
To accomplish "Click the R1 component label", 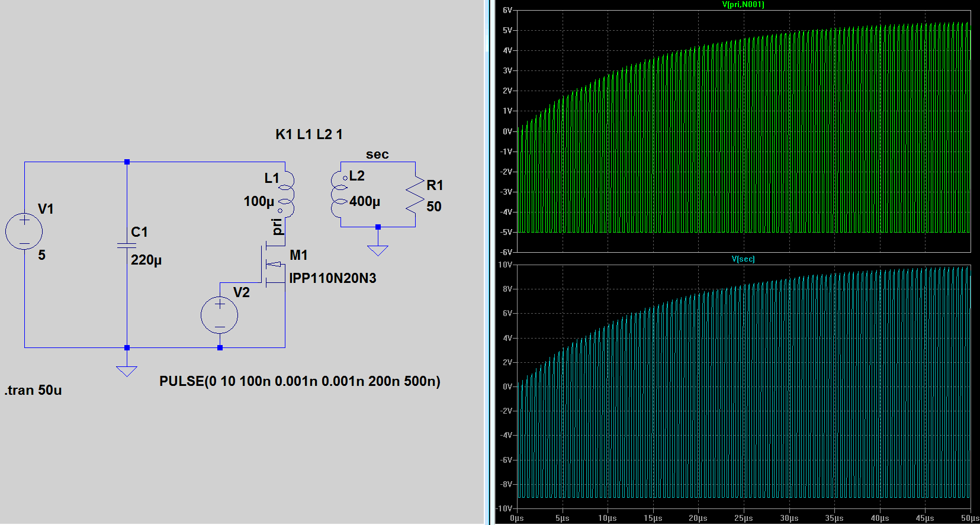I will 435,185.
